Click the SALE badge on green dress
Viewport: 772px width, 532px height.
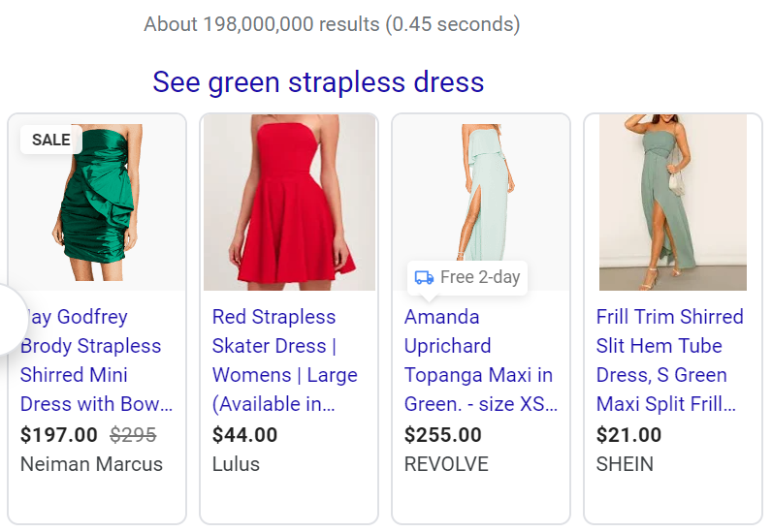[x=50, y=140]
